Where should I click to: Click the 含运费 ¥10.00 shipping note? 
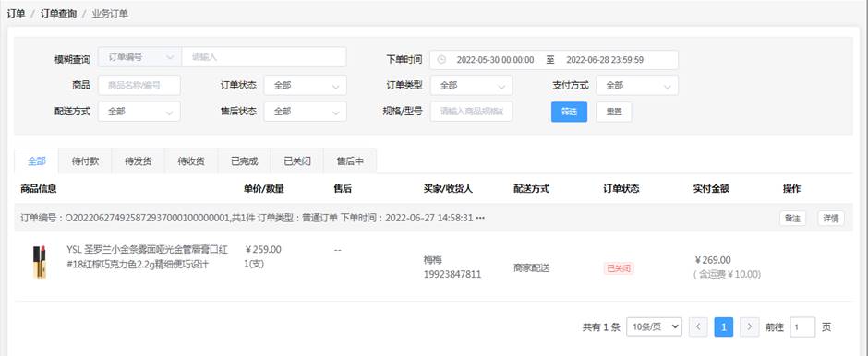[x=728, y=274]
